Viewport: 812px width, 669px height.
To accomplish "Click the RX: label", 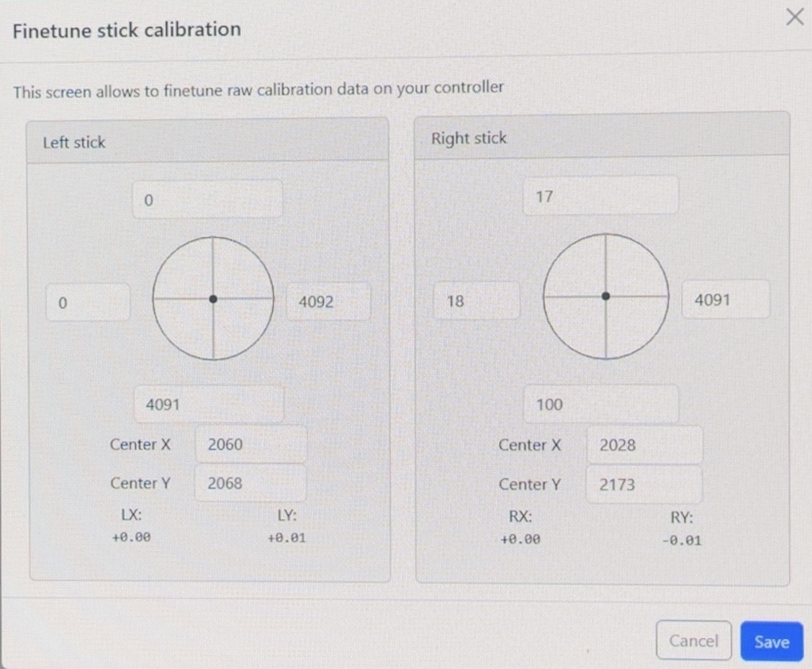I will coord(520,516).
